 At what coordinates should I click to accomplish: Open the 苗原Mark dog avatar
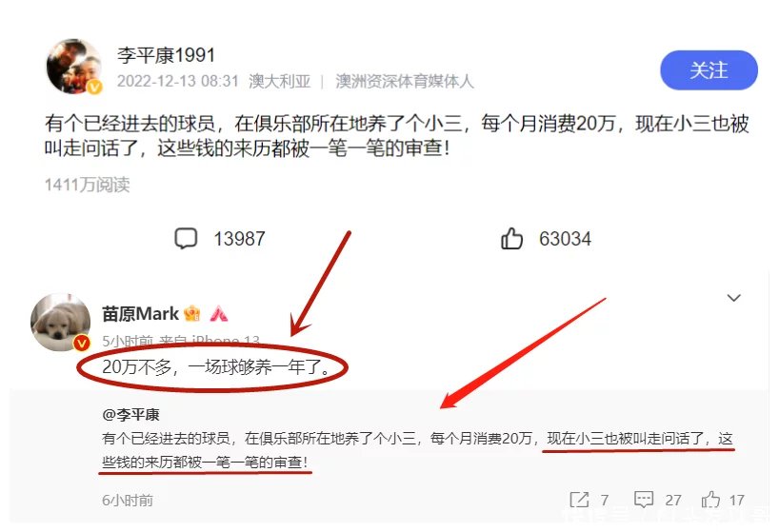point(61,322)
